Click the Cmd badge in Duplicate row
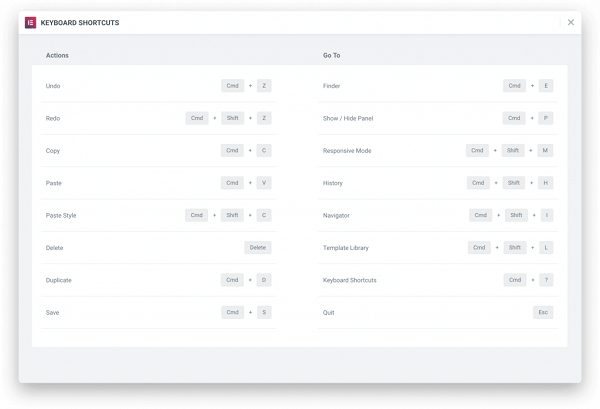Image resolution: width=600 pixels, height=409 pixels. point(232,280)
